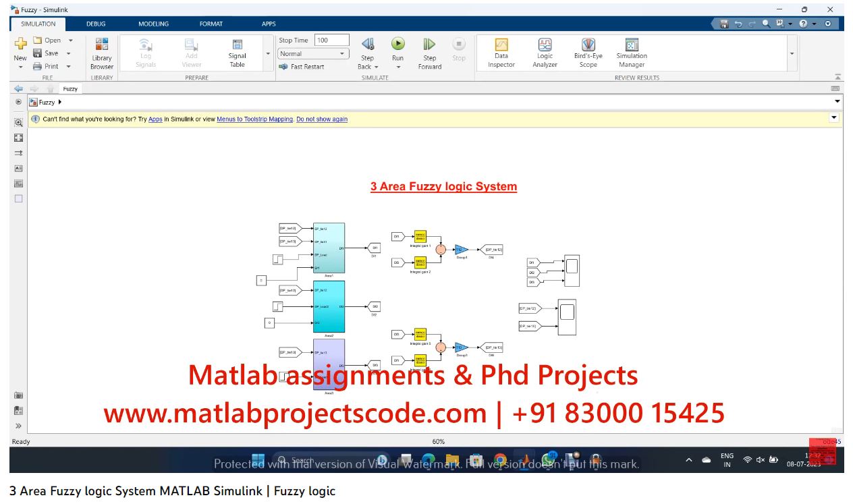Switch to the SIMULATION tab
The height and width of the screenshot is (504, 853).
38,24
